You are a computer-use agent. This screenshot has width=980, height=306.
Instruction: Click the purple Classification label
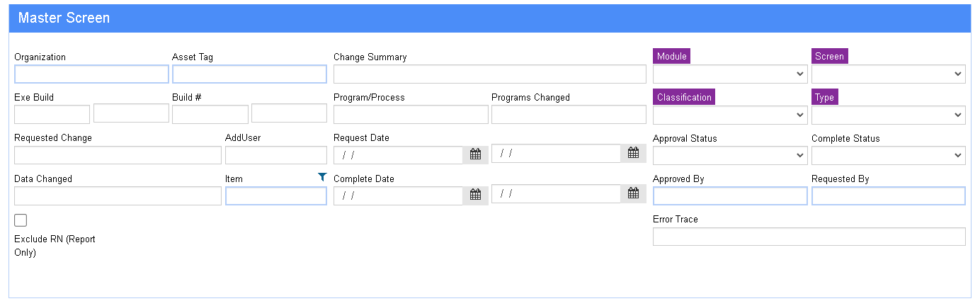[684, 97]
